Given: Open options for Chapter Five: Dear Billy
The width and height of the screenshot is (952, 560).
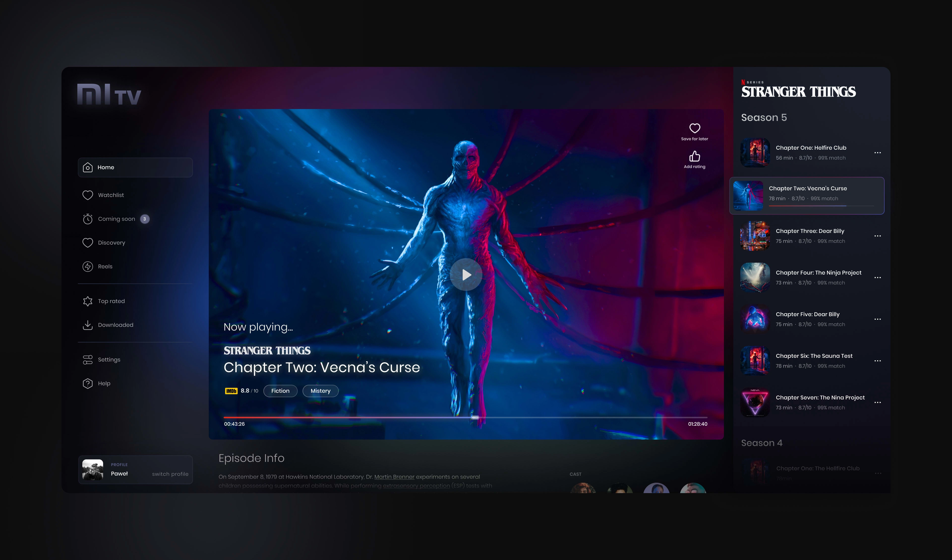Looking at the screenshot, I should point(878,319).
